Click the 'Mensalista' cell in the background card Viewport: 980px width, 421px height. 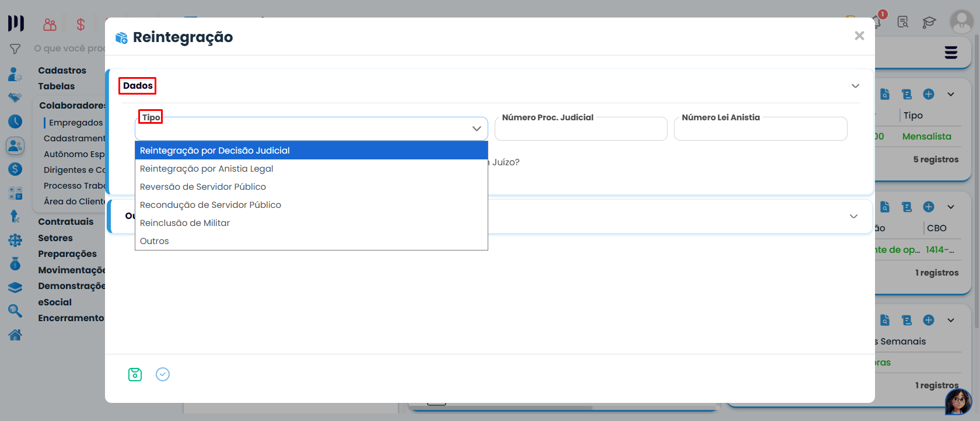pos(927,137)
